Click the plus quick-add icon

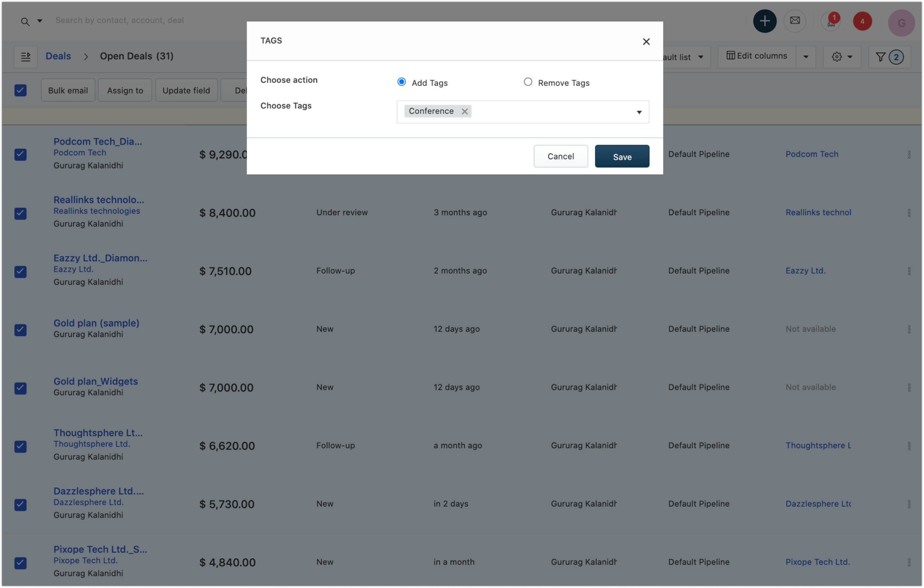coord(765,21)
